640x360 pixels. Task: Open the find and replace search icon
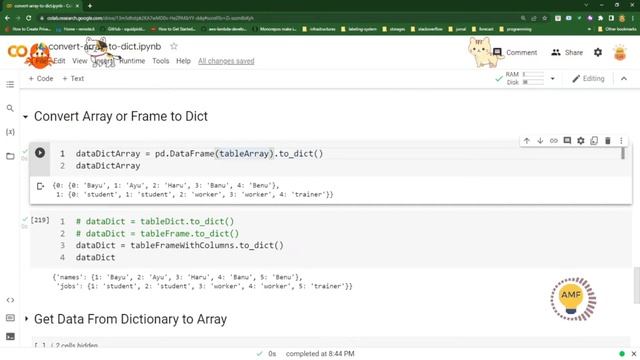coord(10,108)
